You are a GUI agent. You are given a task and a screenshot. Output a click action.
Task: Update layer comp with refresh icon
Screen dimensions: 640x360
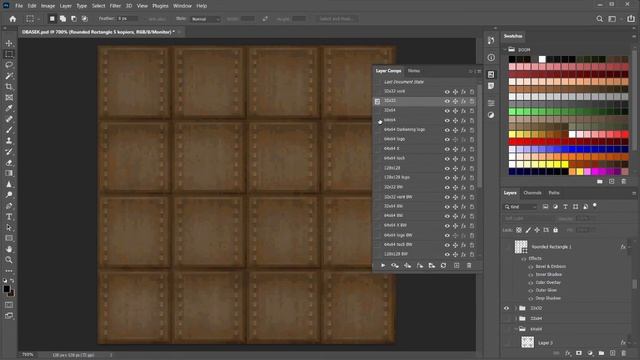(443, 266)
